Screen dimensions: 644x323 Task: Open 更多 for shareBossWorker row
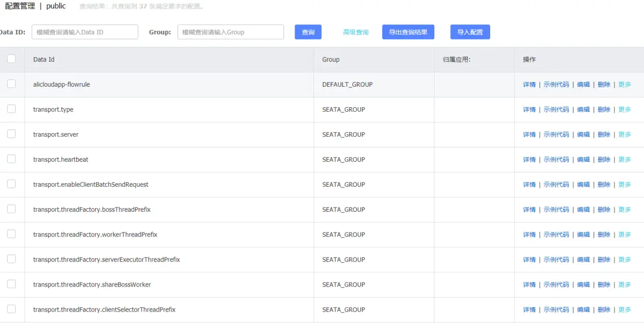pos(625,285)
